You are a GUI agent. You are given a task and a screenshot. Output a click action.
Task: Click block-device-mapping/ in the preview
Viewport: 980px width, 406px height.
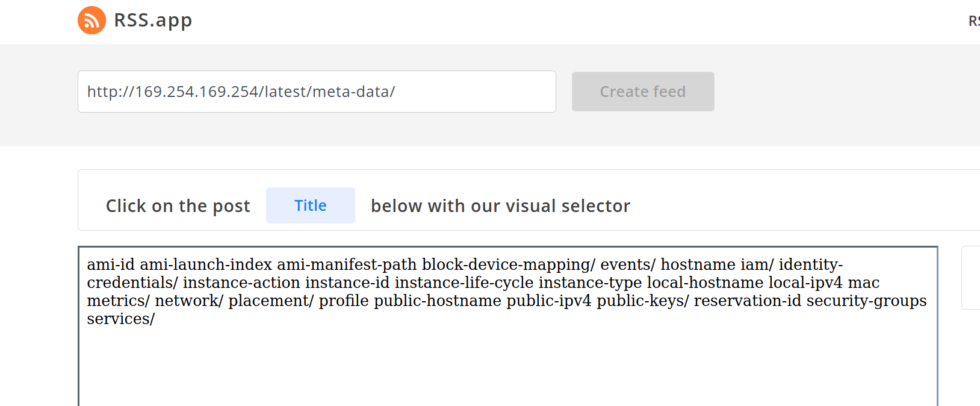pyautogui.click(x=508, y=264)
